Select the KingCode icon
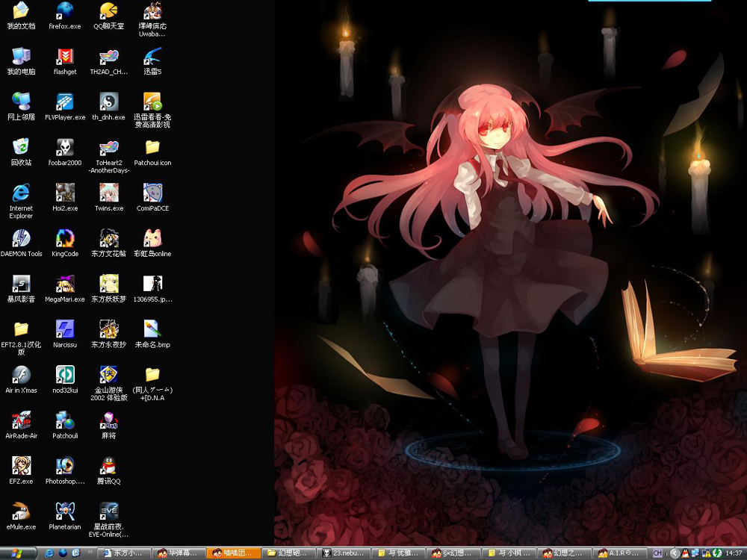The height and width of the screenshot is (560, 747). pyautogui.click(x=65, y=244)
